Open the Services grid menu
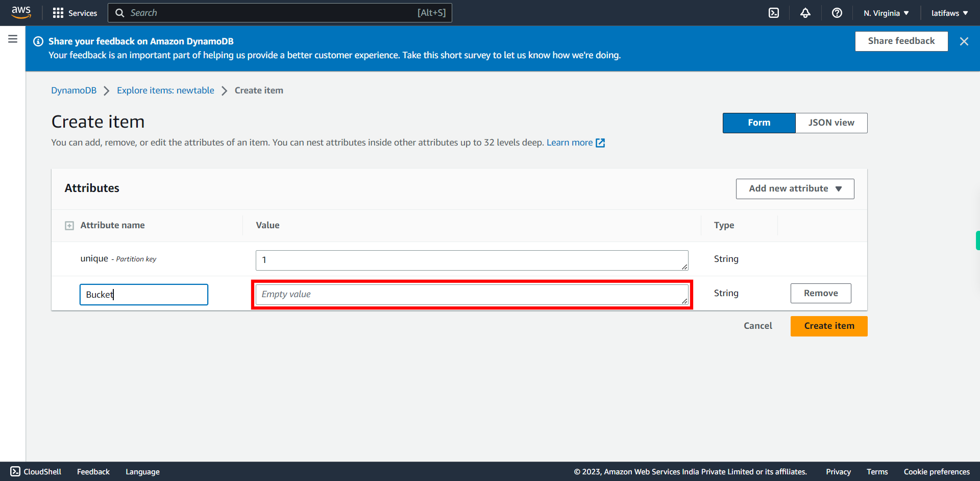The image size is (980, 481). click(x=75, y=13)
